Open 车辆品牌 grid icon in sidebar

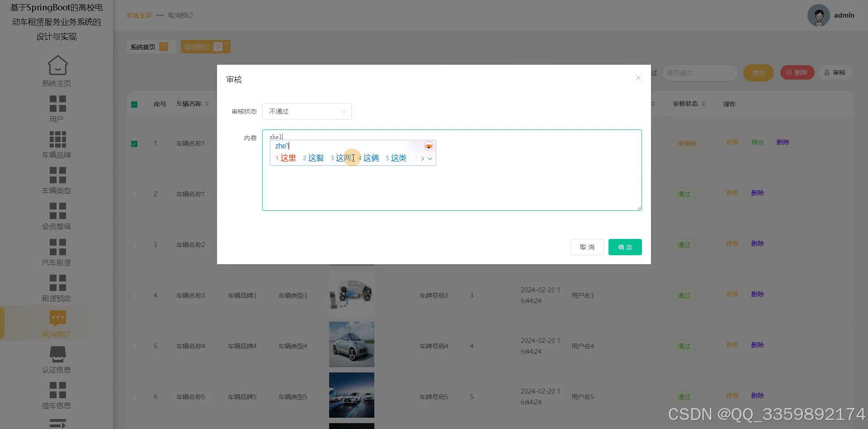[57, 139]
